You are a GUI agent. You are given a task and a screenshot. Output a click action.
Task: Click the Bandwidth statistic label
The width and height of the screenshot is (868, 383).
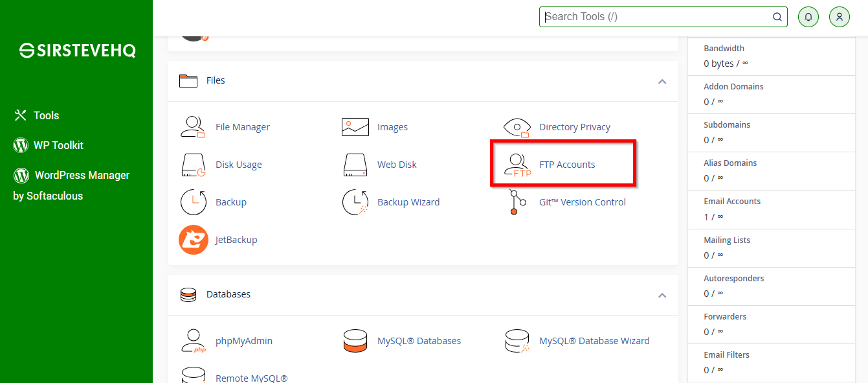(724, 49)
